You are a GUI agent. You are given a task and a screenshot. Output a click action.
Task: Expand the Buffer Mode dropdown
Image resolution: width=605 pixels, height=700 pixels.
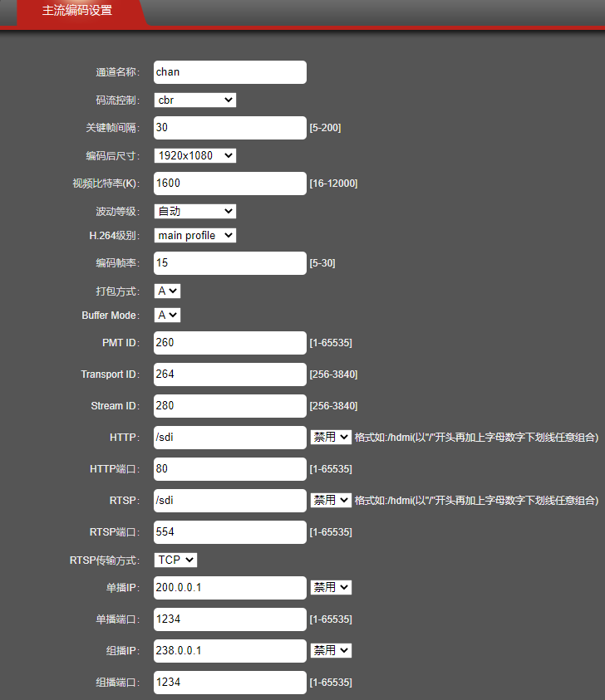pos(167,316)
